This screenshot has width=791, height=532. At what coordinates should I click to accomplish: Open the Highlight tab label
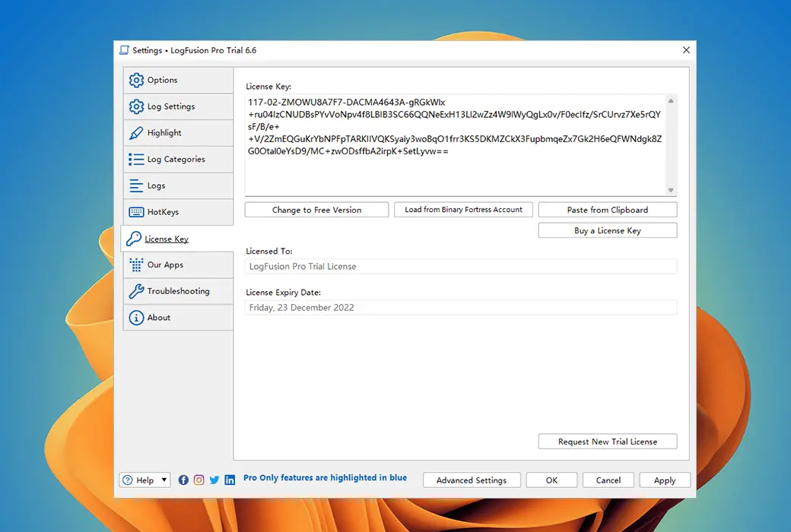click(x=164, y=133)
